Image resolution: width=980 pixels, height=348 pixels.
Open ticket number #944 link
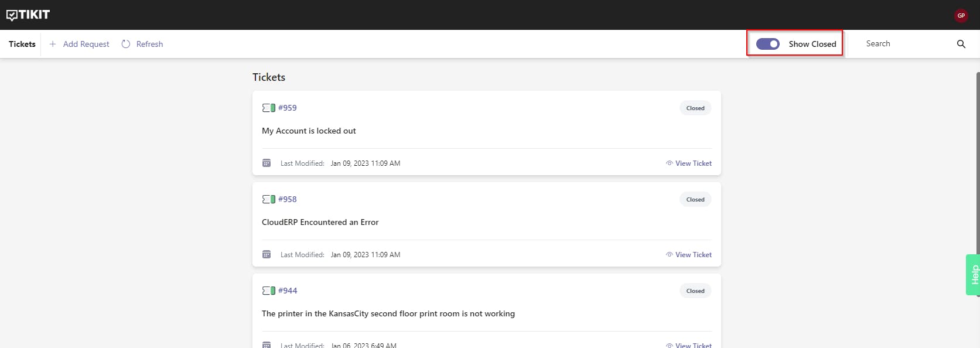[x=288, y=291]
